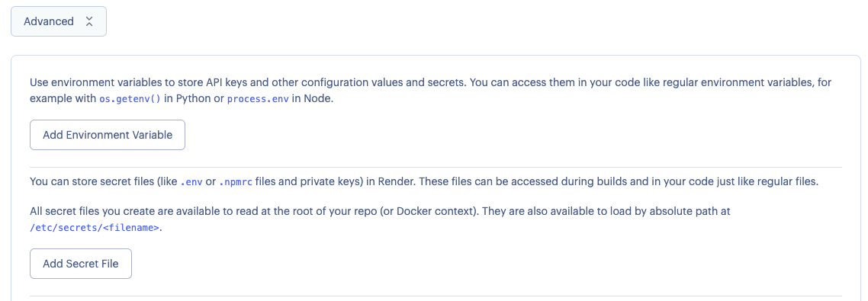Click the word Render in secret files text
Viewport: 868px width, 301px height.
point(393,181)
